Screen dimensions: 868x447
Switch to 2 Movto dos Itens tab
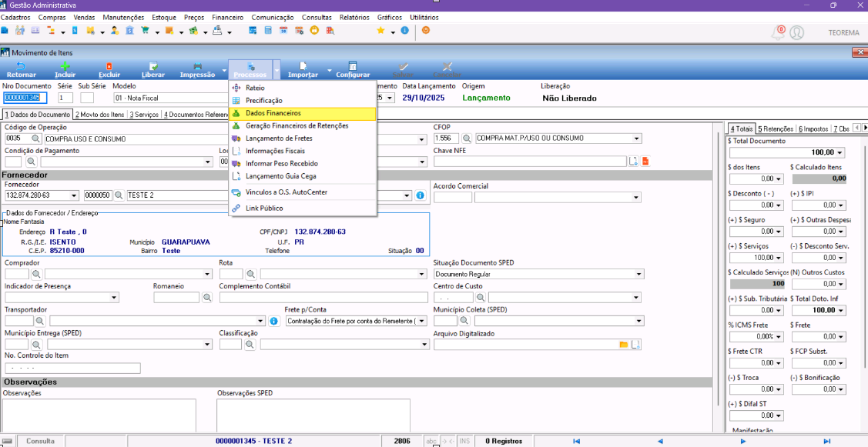coord(99,115)
